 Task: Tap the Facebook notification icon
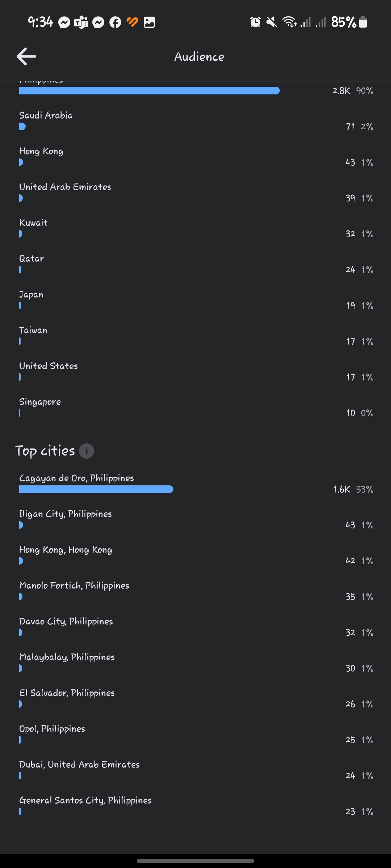click(x=115, y=22)
